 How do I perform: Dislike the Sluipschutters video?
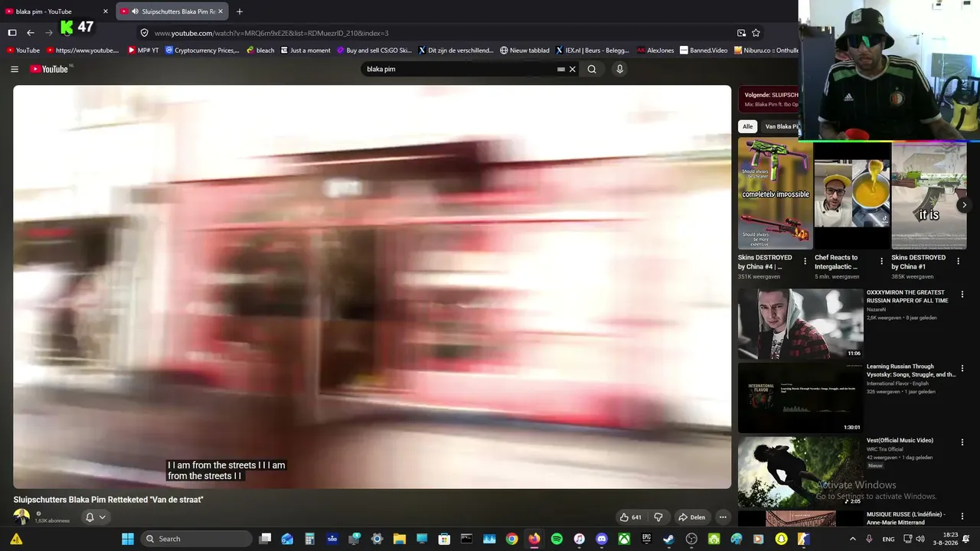point(658,517)
